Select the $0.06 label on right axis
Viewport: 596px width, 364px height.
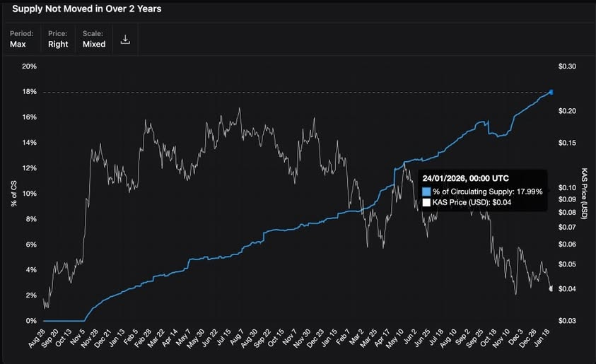click(x=567, y=245)
